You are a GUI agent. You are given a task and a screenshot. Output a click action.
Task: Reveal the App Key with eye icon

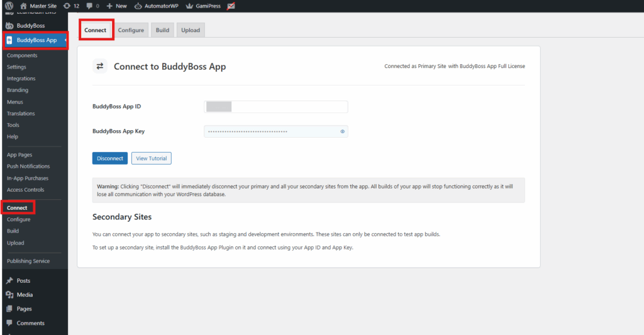tap(343, 131)
